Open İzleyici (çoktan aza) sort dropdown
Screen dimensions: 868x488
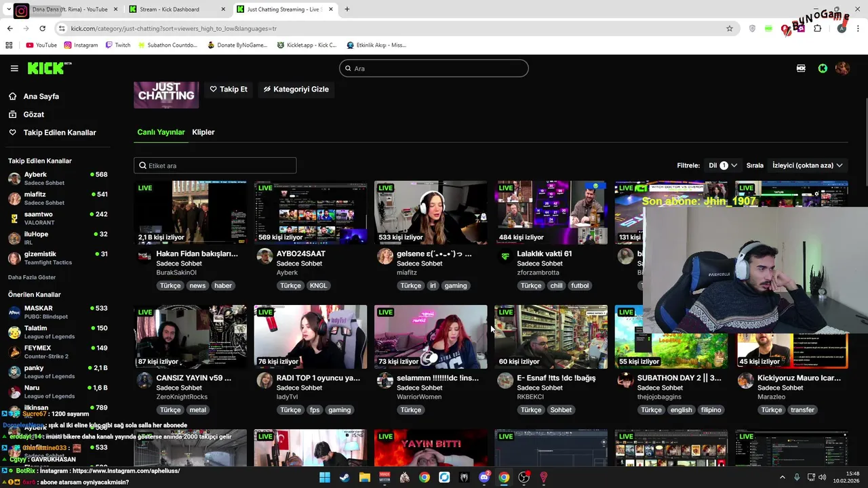(808, 165)
